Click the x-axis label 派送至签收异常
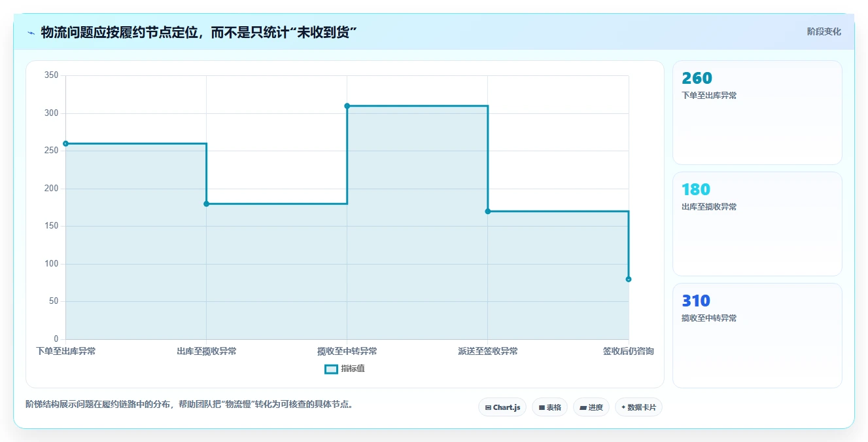The height and width of the screenshot is (442, 868). [x=488, y=352]
